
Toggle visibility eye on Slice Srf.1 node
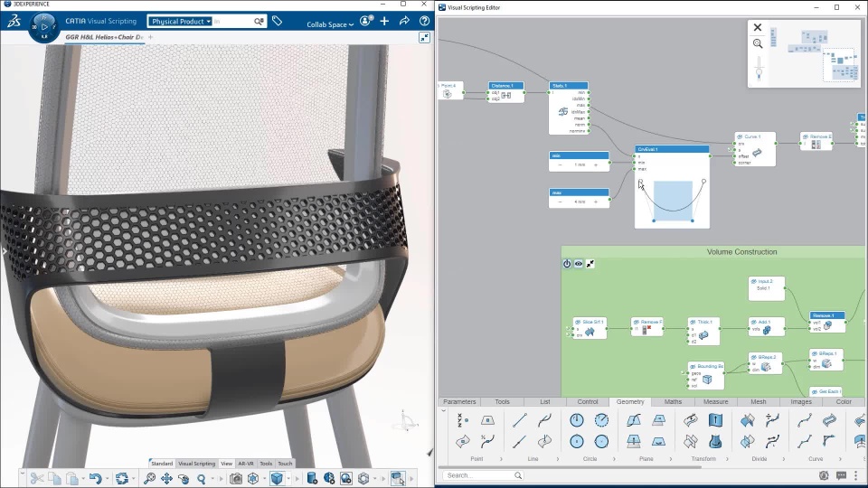coord(578,322)
